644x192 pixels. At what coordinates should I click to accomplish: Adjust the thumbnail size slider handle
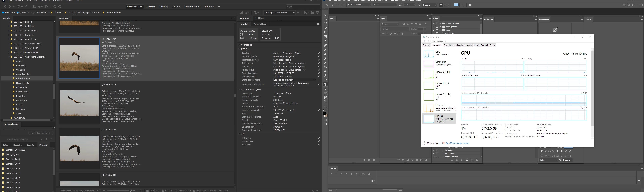[130, 190]
